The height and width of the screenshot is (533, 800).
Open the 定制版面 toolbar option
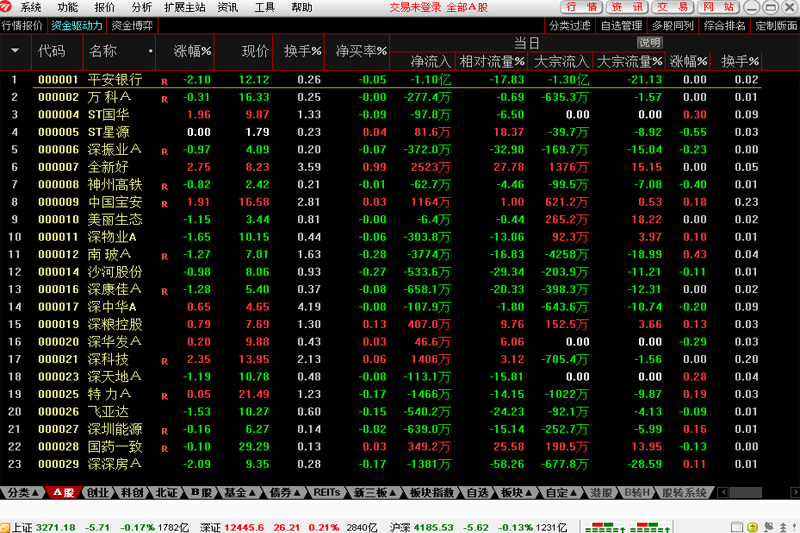click(776, 26)
